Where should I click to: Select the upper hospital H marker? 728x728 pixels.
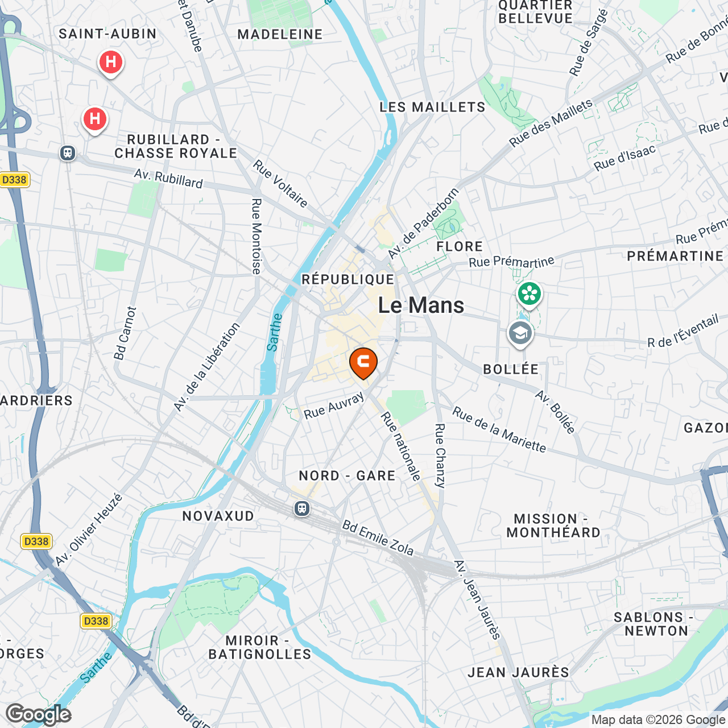111,63
